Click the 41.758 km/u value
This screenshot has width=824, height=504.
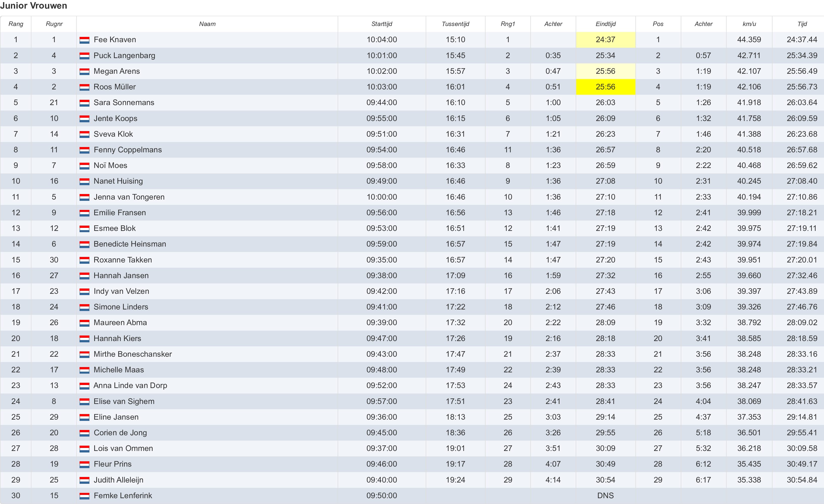(x=749, y=118)
